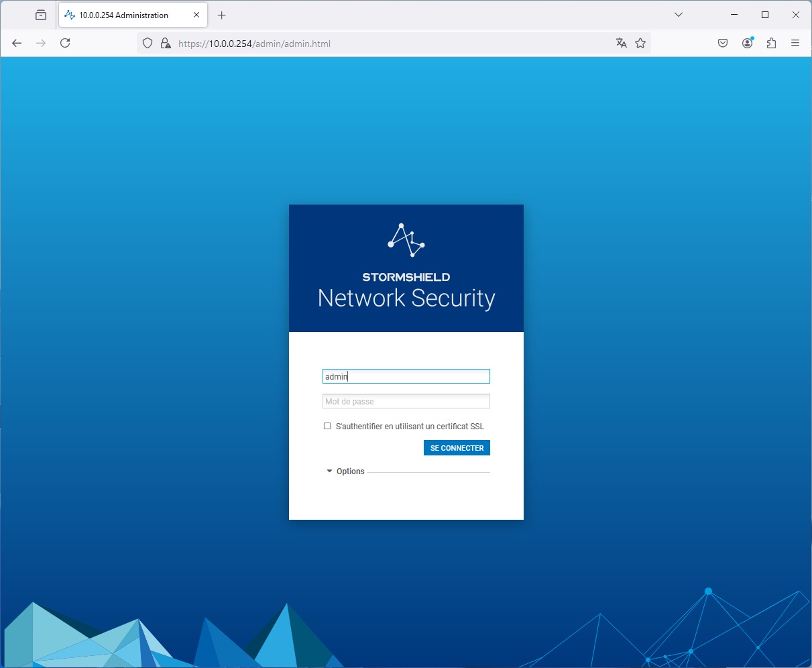Select the 10.0.0.254 Administration tab

tap(133, 15)
